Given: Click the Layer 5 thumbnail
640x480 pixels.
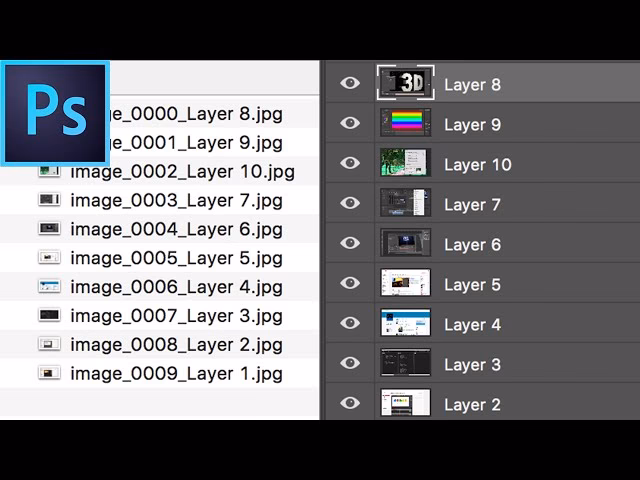Looking at the screenshot, I should click(405, 282).
